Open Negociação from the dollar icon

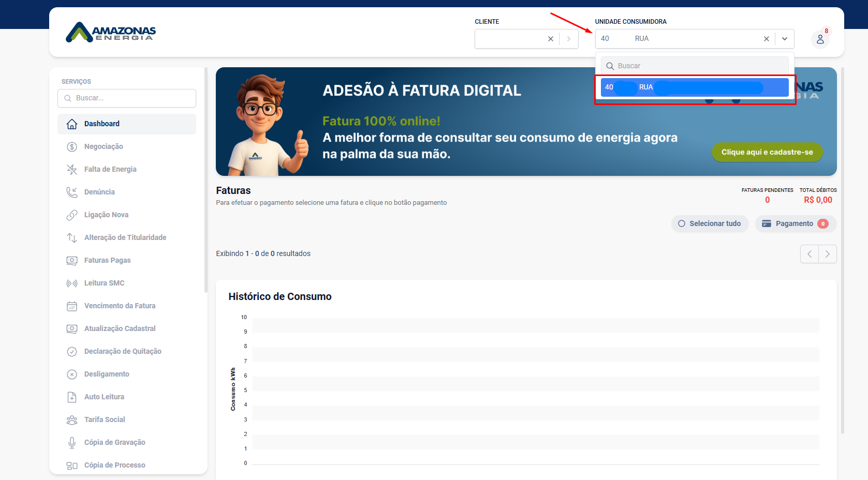pyautogui.click(x=72, y=146)
